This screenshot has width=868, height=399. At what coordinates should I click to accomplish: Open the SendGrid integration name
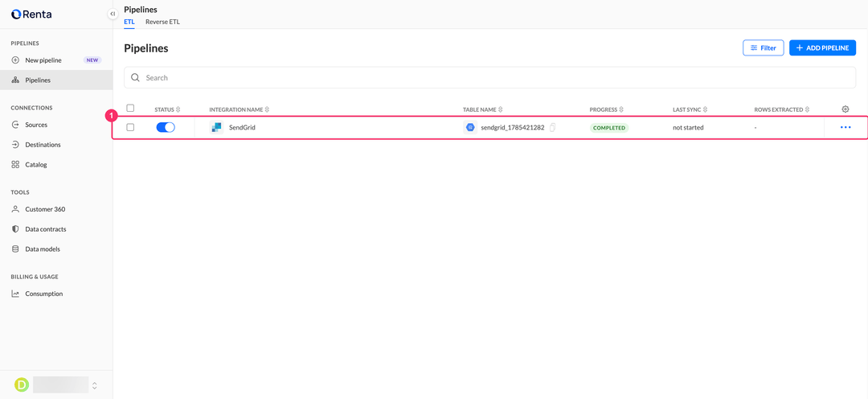(243, 127)
